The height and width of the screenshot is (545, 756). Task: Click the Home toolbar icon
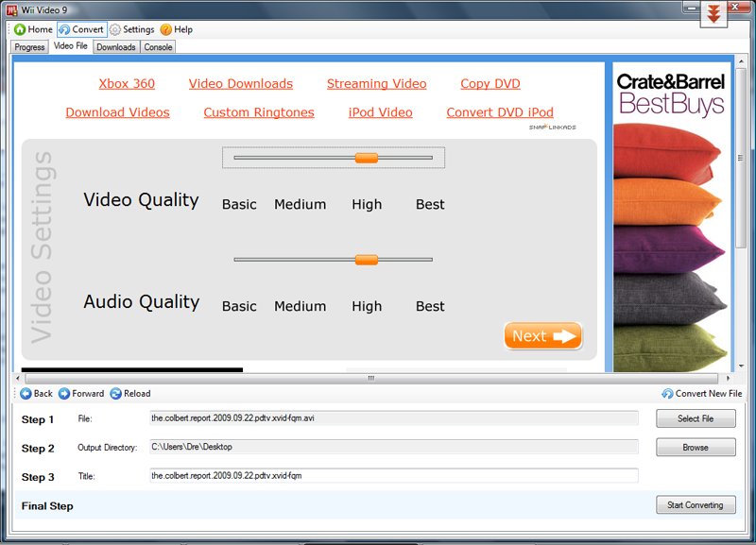(20, 29)
